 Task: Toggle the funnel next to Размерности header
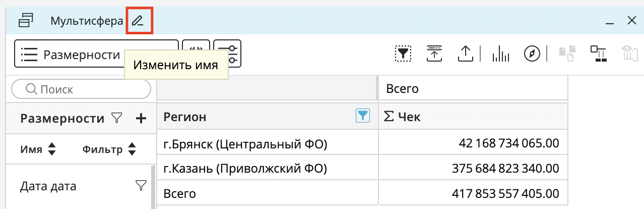point(117,119)
